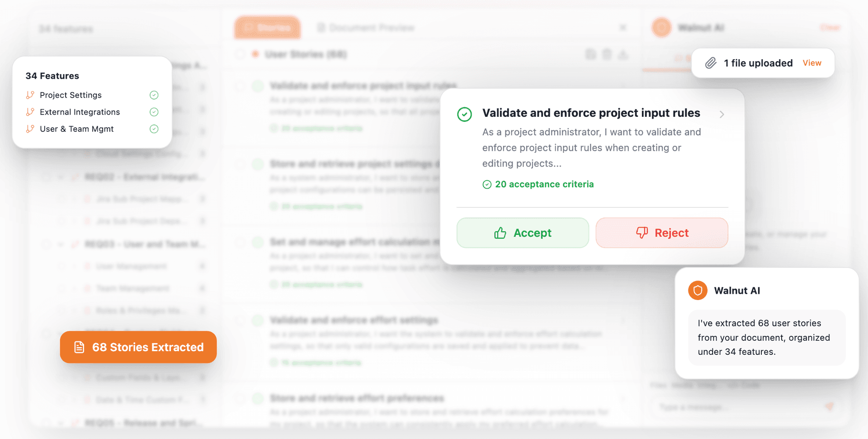This screenshot has width=868, height=439.
Task: Click the Walnut AI shield avatar icon
Action: coord(698,291)
